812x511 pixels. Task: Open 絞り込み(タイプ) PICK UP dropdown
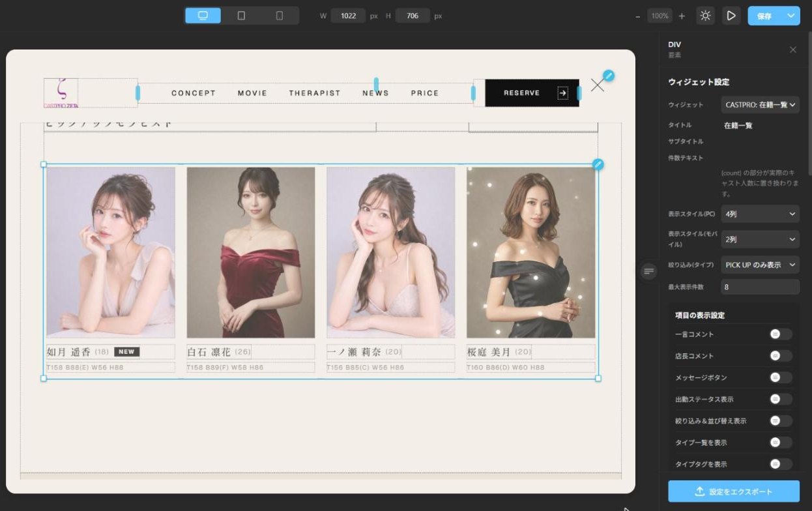tap(760, 265)
